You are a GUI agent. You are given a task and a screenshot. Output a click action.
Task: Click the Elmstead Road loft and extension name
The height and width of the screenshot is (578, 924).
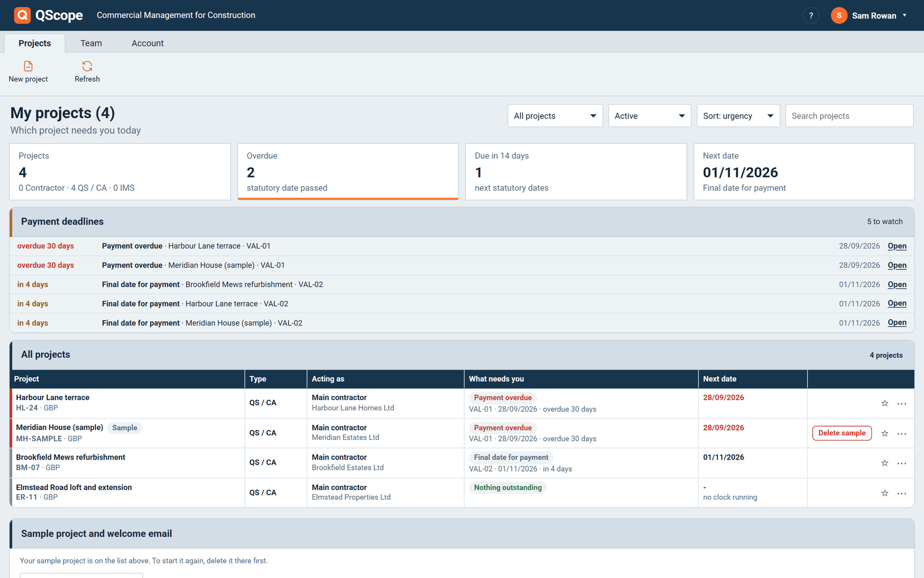point(74,487)
